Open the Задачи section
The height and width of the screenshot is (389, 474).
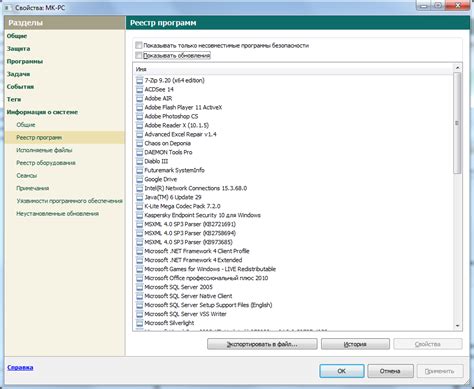(x=19, y=74)
